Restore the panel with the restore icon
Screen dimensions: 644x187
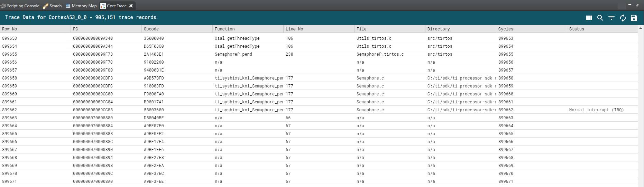click(x=637, y=5)
